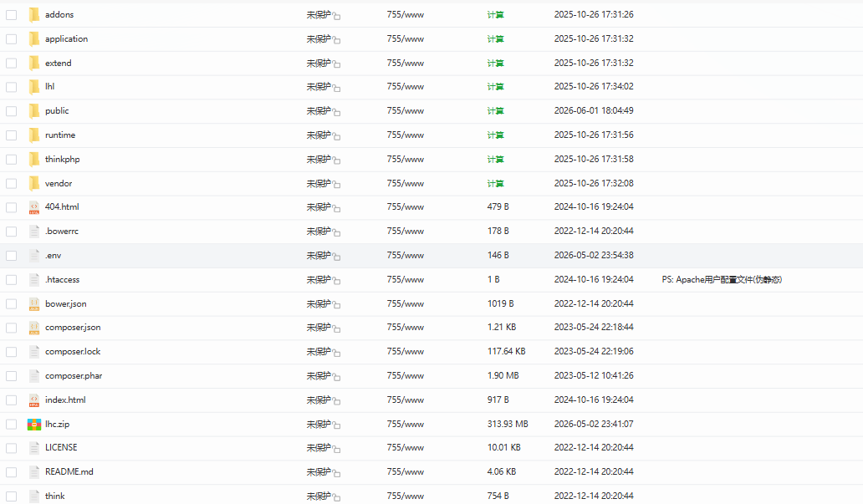Viewport: 863px width, 504px height.
Task: Click the 404.html file icon
Action: tap(34, 207)
